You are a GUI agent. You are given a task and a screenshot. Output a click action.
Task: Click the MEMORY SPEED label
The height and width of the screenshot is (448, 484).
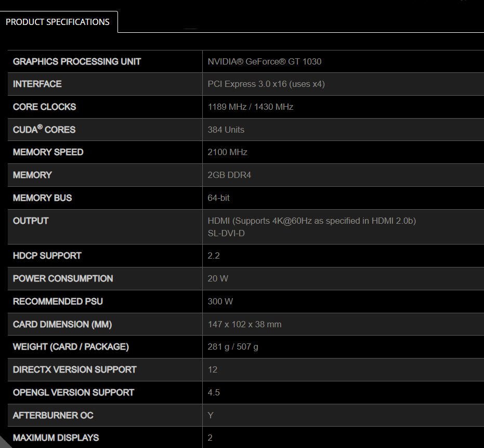pyautogui.click(x=48, y=152)
